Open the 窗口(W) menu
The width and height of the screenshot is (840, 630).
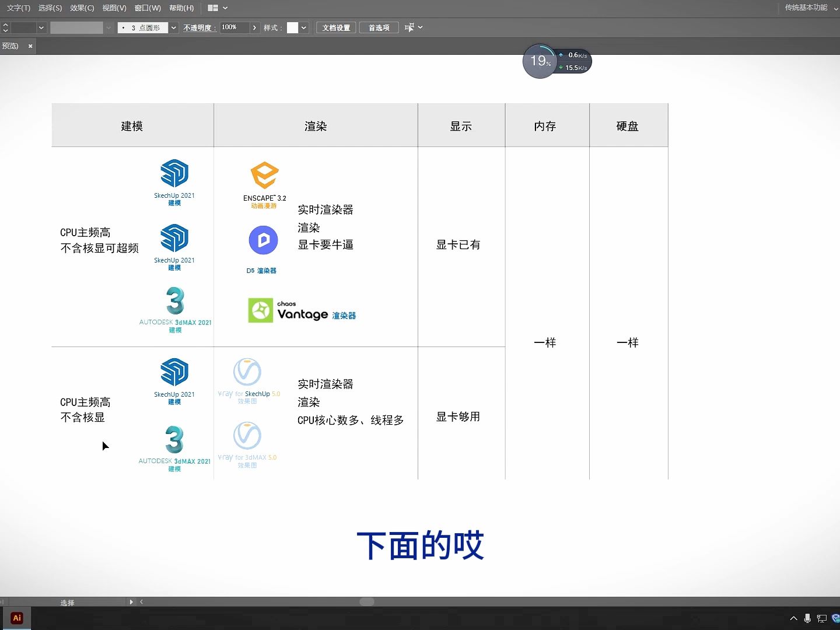coord(148,8)
